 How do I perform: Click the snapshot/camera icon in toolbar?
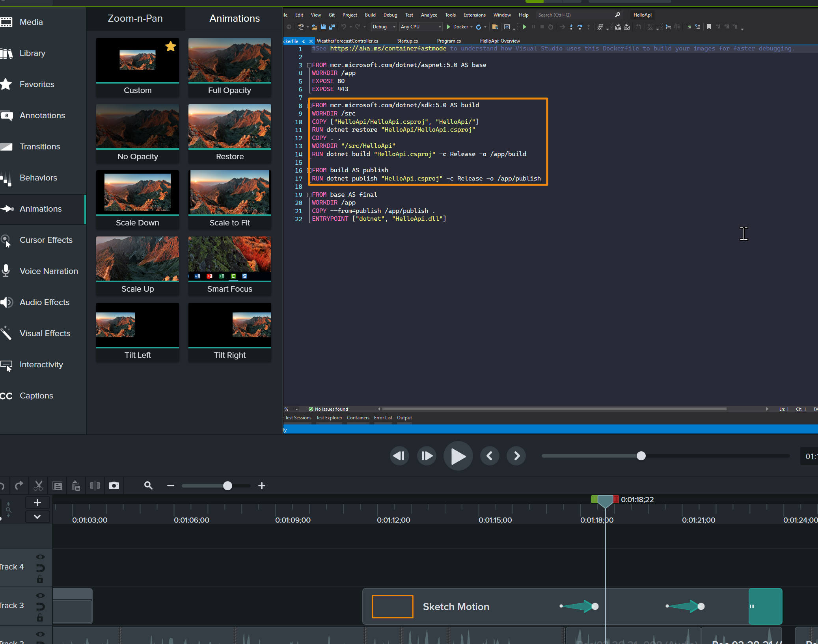point(114,485)
